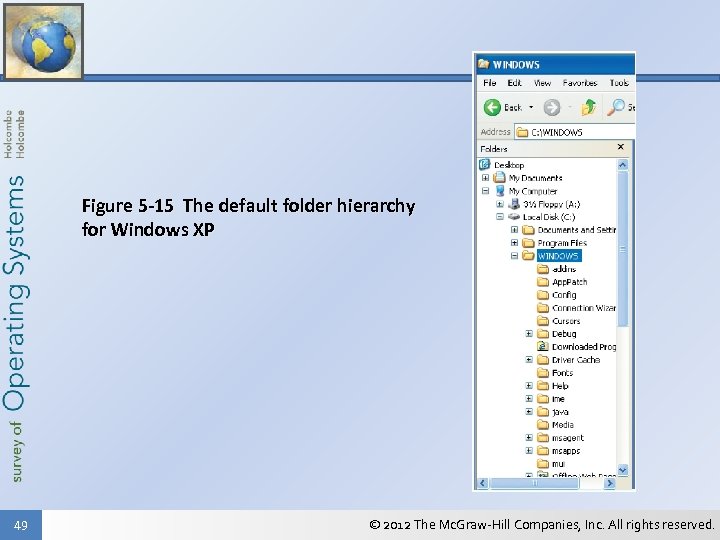Click the open WINDOWS folder icon
Screen dimensions: 720x540
(x=529, y=256)
